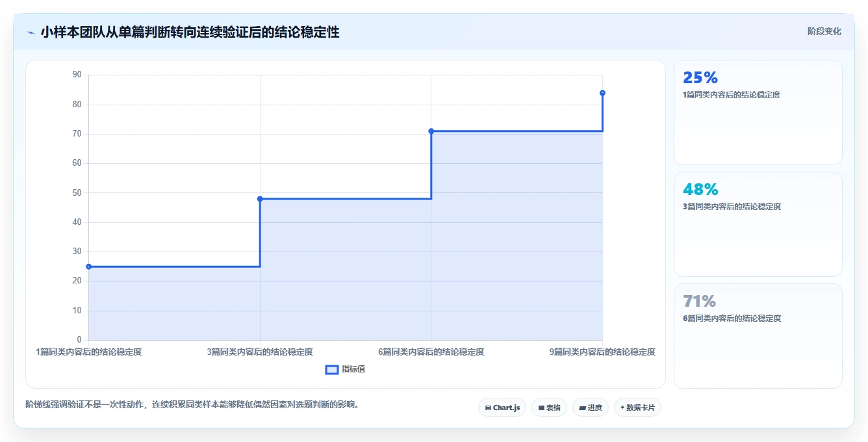Screen dimensions: 868x442
Task: Click the lightning icon beside the title
Action: pos(31,32)
